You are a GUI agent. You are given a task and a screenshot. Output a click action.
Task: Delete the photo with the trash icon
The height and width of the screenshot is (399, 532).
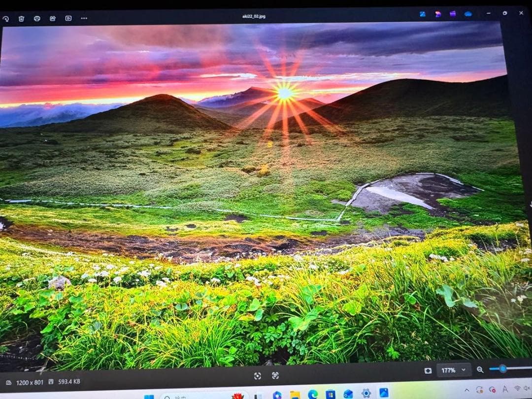click(x=21, y=19)
